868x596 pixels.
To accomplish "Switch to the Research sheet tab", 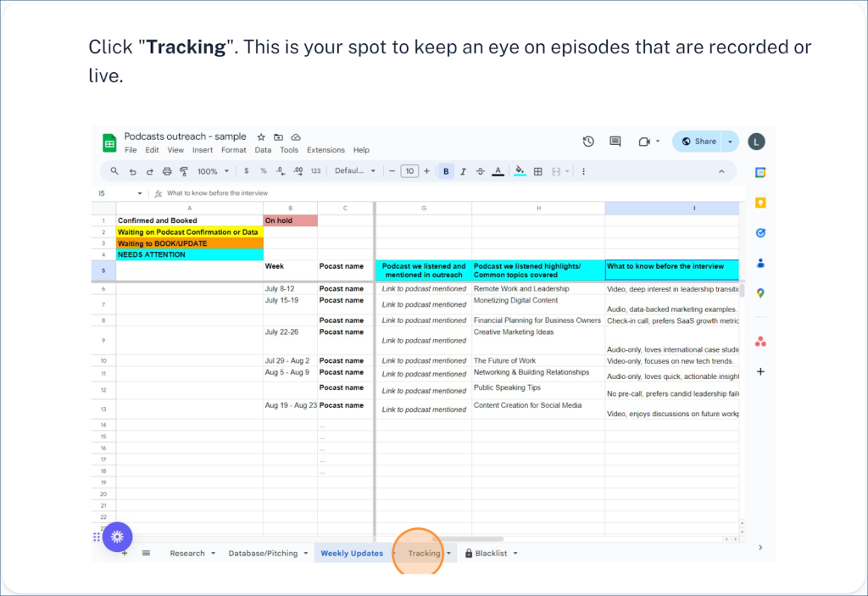I will point(187,554).
